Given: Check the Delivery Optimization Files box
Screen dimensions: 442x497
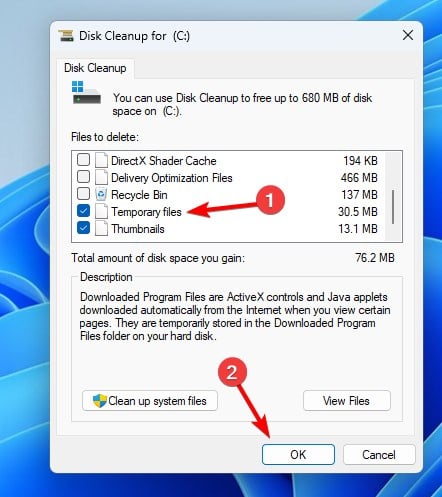Looking at the screenshot, I should click(x=83, y=177).
